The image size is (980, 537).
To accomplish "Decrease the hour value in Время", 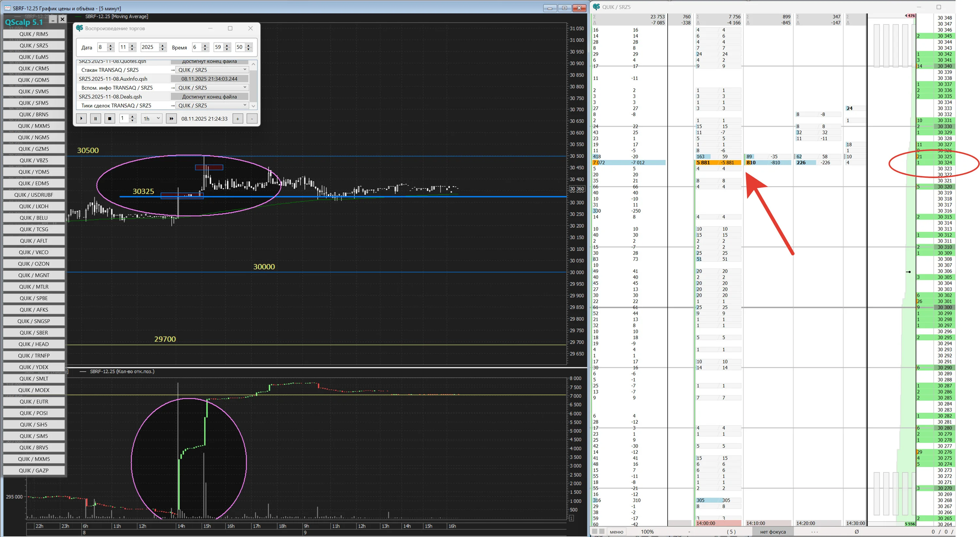I will click(x=205, y=49).
